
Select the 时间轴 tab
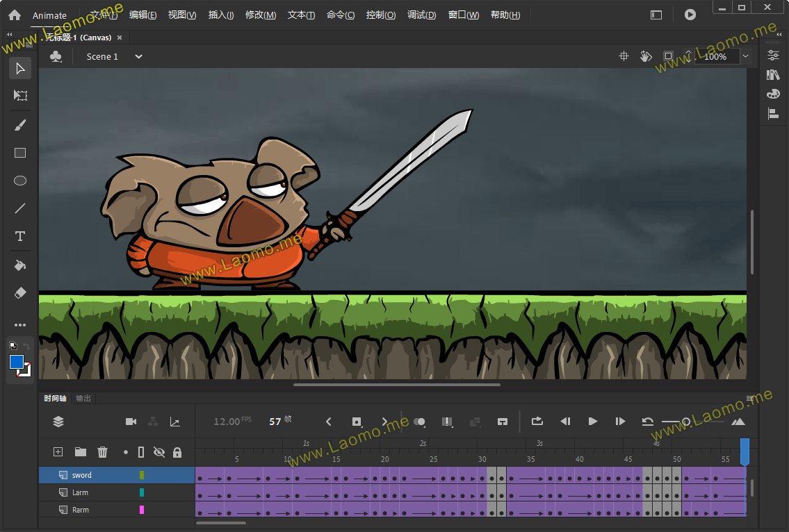pyautogui.click(x=55, y=398)
